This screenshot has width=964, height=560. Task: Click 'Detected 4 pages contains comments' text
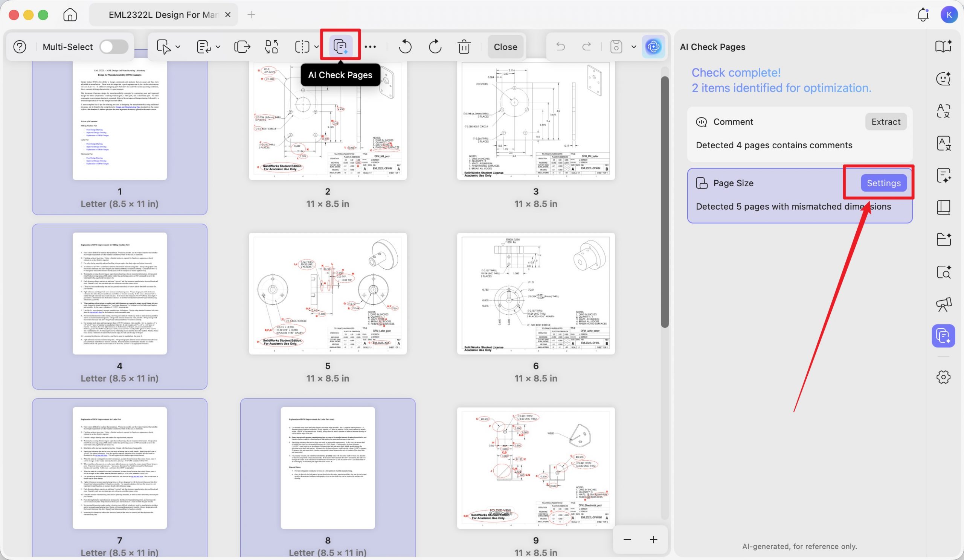click(774, 145)
